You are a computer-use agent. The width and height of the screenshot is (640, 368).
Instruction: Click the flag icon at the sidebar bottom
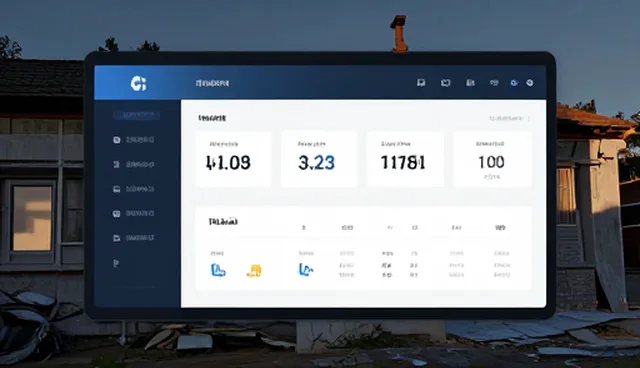tap(116, 264)
